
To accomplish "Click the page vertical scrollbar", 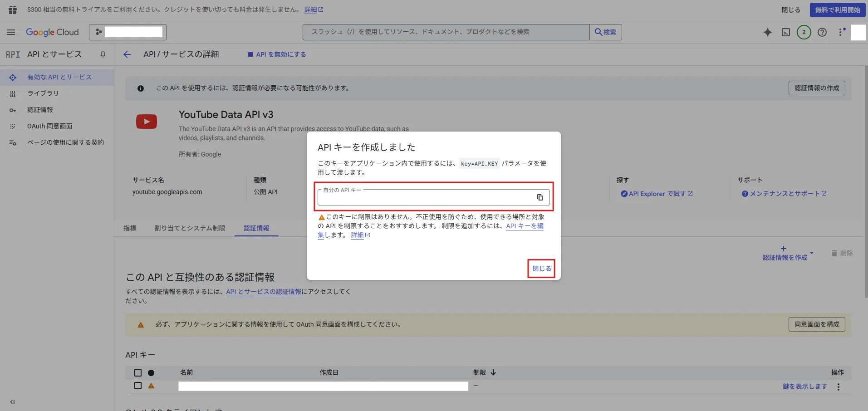I will pyautogui.click(x=866, y=181).
